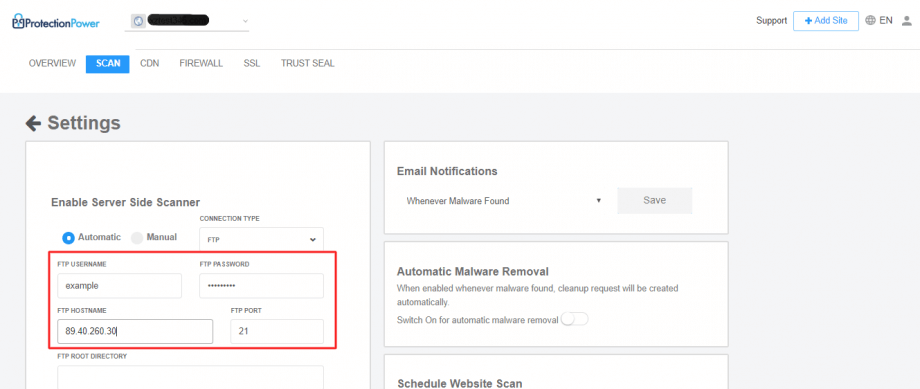Click the FTP Hostname input
Screen dimensions: 920x389
135,332
